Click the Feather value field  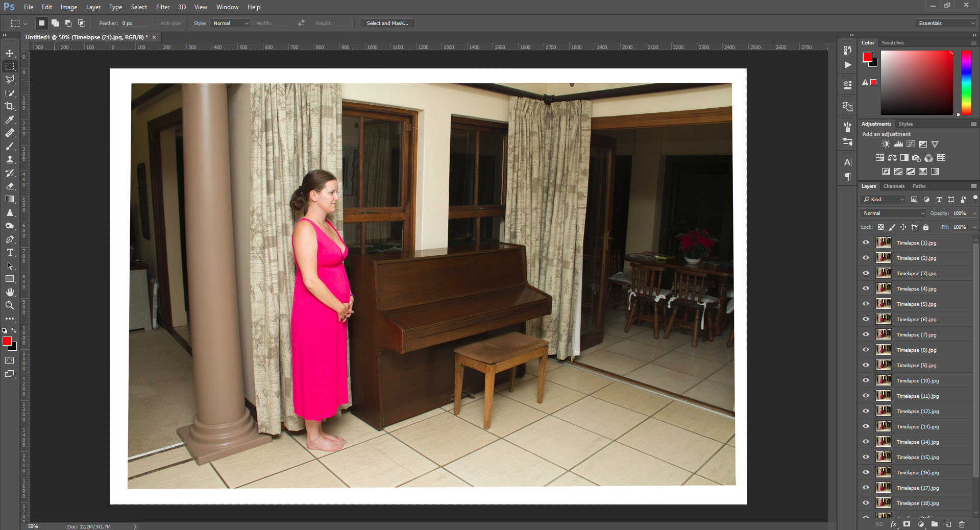135,23
